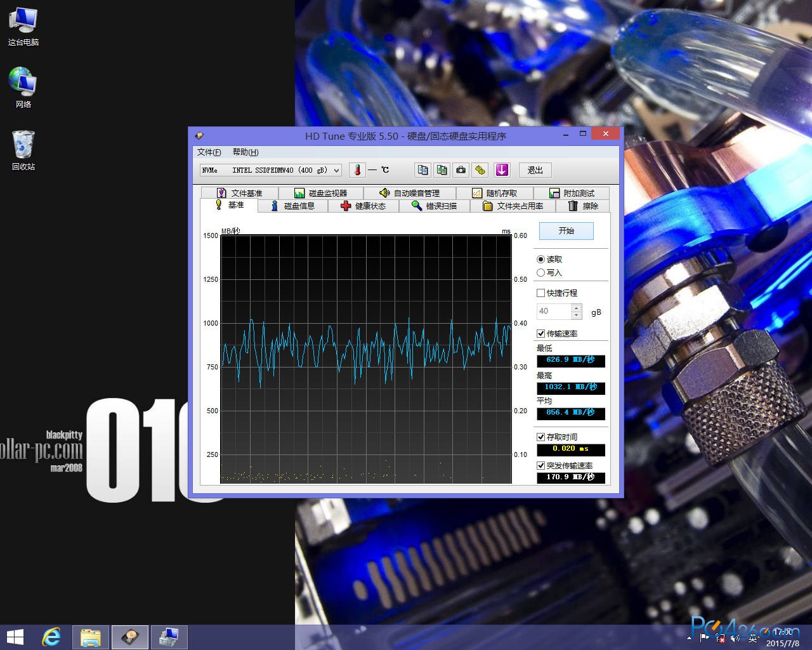Switch to 随机存取 tab
812x650 pixels.
coord(494,193)
